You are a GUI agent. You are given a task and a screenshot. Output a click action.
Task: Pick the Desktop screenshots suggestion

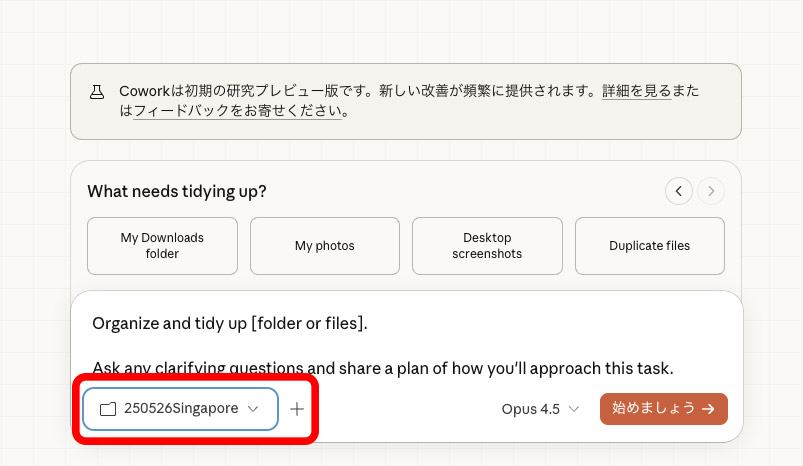487,246
